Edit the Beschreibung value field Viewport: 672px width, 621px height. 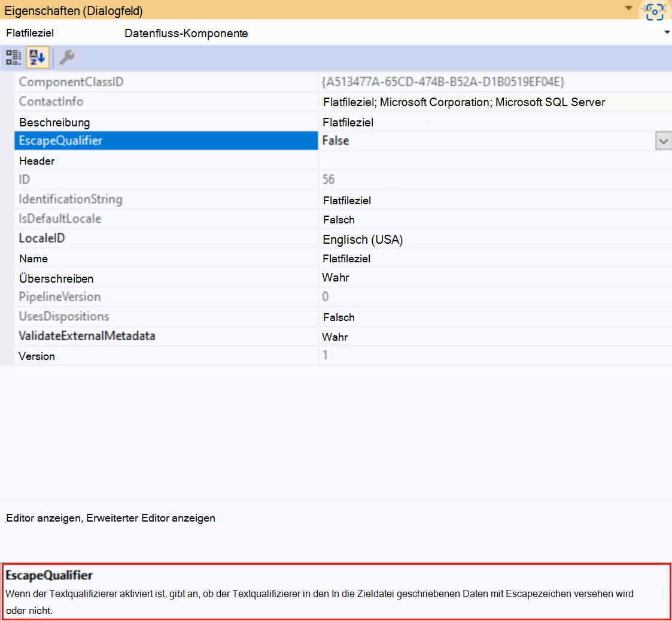(x=495, y=123)
